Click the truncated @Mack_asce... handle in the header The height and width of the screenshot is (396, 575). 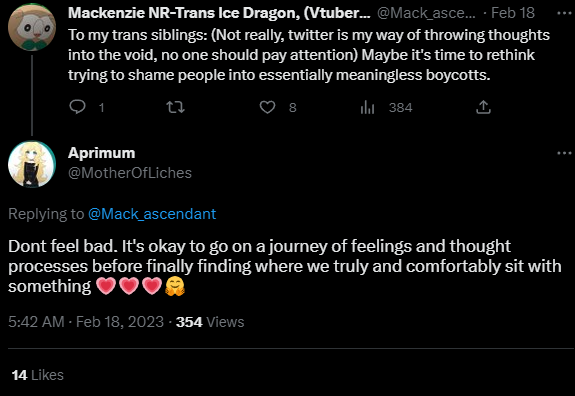[426, 13]
